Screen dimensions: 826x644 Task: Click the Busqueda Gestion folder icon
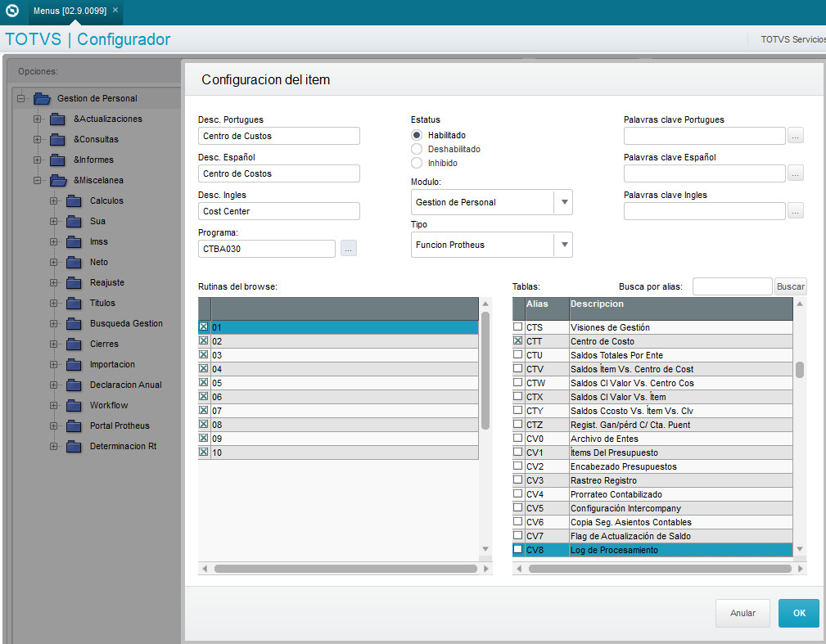[x=74, y=324]
